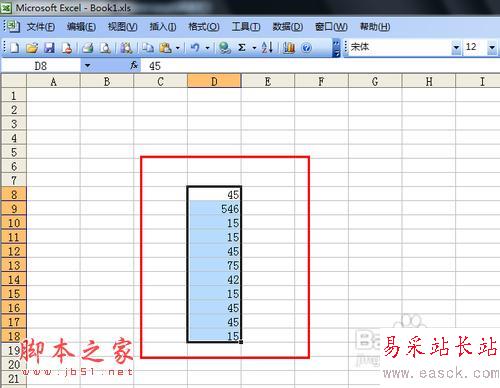Screen dimensions: 500x388
Task: Click the workbook icon left of the File menu
Action: (x=13, y=26)
